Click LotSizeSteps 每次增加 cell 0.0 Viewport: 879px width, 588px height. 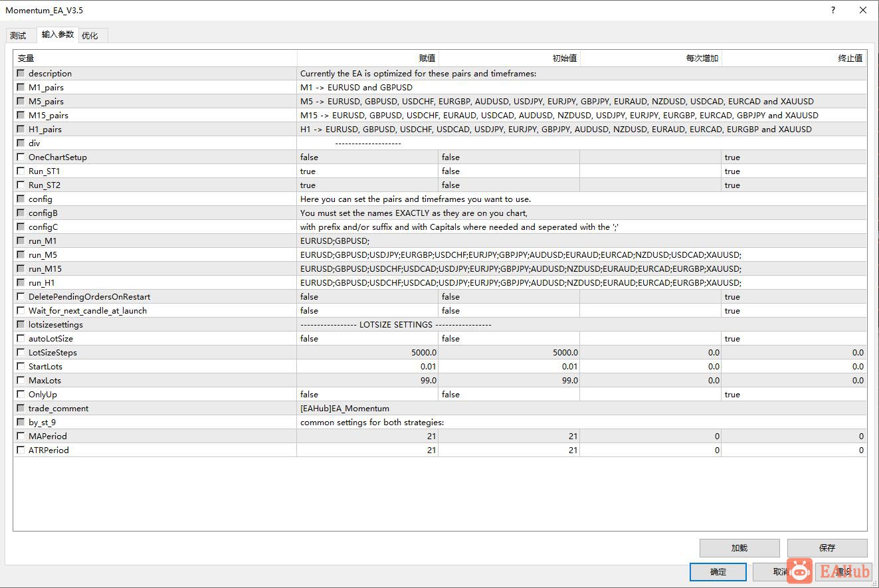click(650, 352)
